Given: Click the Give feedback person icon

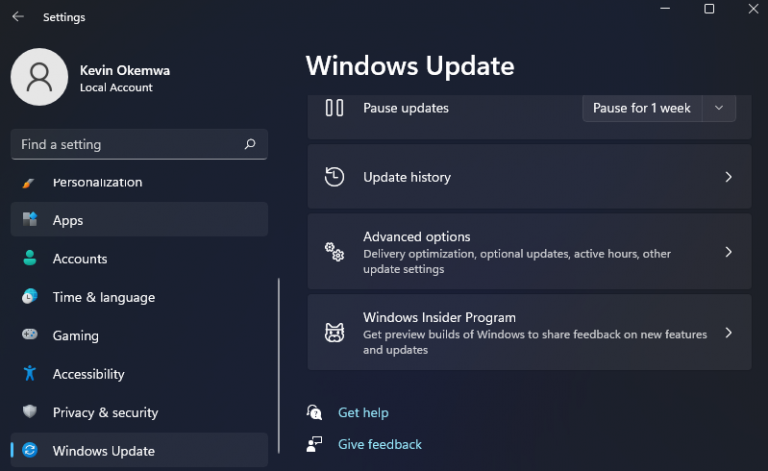Looking at the screenshot, I should (314, 444).
